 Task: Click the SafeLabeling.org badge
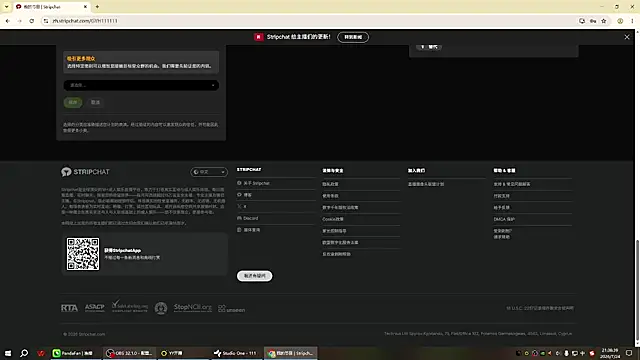click(130, 307)
